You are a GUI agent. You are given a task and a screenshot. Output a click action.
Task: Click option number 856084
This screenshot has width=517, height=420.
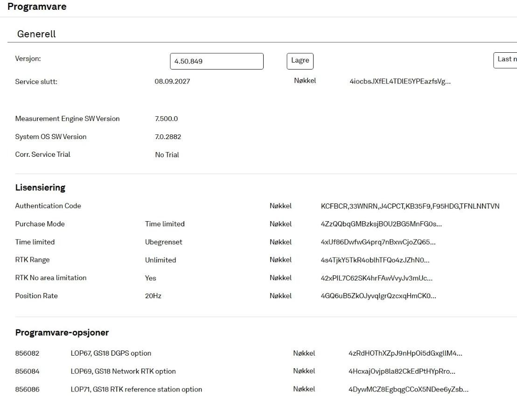(x=27, y=371)
